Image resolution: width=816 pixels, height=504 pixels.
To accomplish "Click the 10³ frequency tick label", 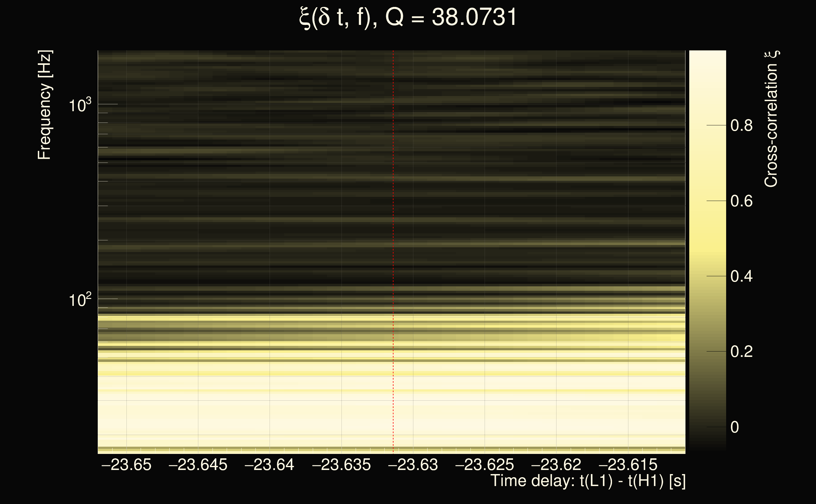I will (80, 105).
